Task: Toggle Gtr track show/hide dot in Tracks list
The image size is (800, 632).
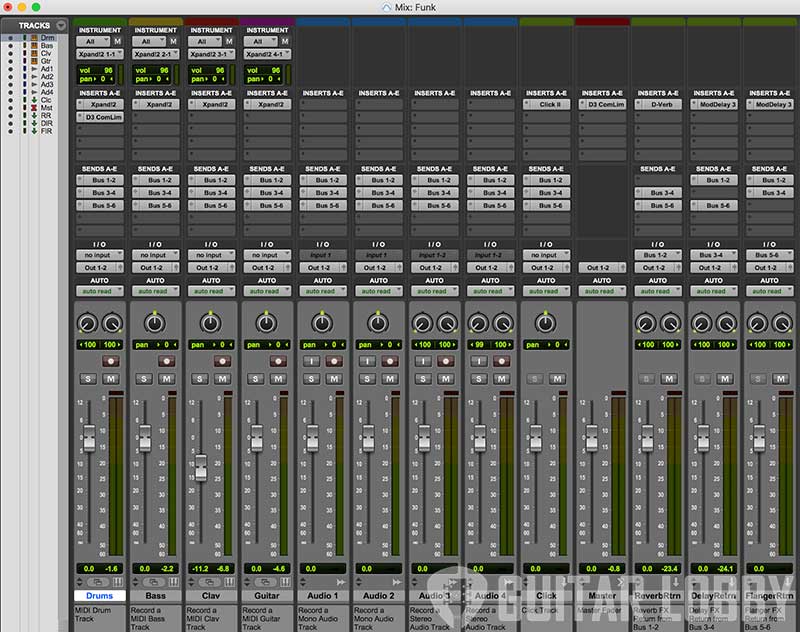Action: 10,61
